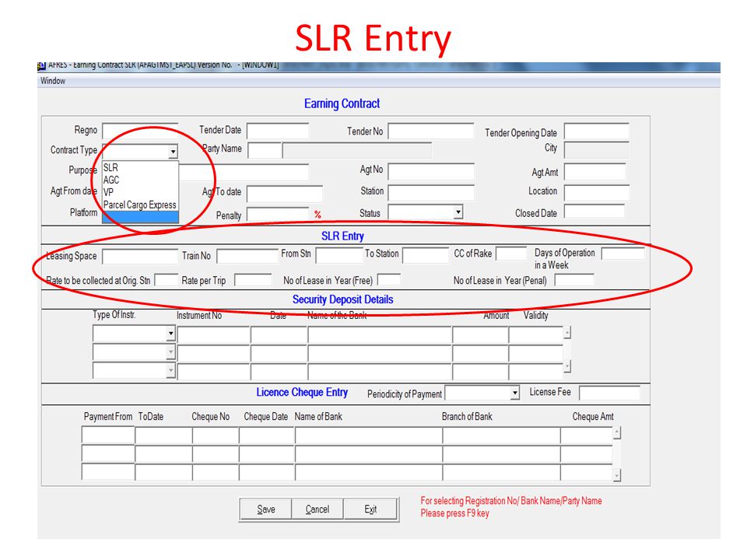Click the 'Security Deposit Details' heading

pos(342,299)
